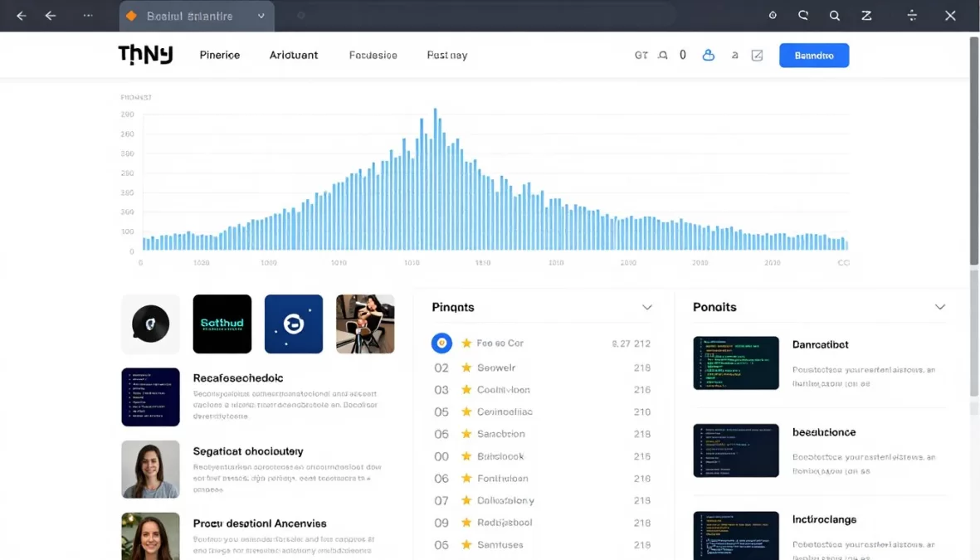Screen dimensions: 980x560
Task: Click the vertical page scrollbar thumb
Action: click(x=973, y=150)
